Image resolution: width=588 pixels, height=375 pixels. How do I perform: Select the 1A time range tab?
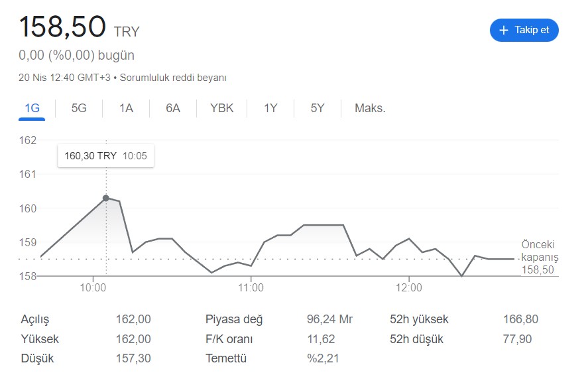pyautogui.click(x=126, y=108)
